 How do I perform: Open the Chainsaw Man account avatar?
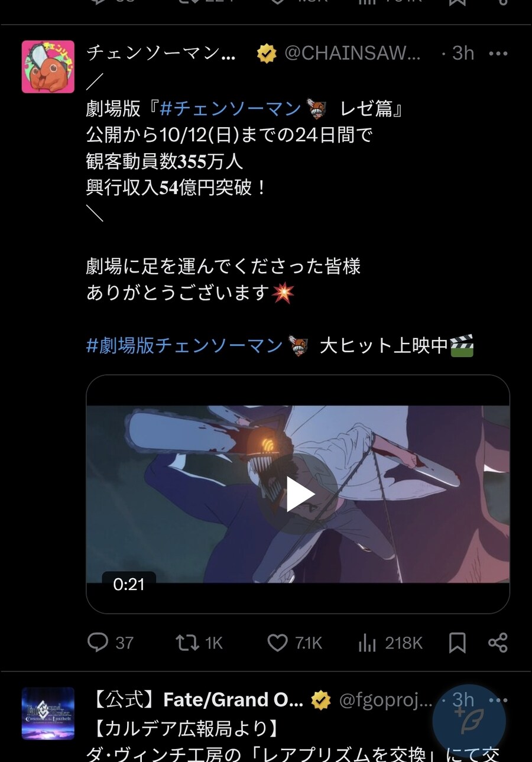click(x=48, y=67)
